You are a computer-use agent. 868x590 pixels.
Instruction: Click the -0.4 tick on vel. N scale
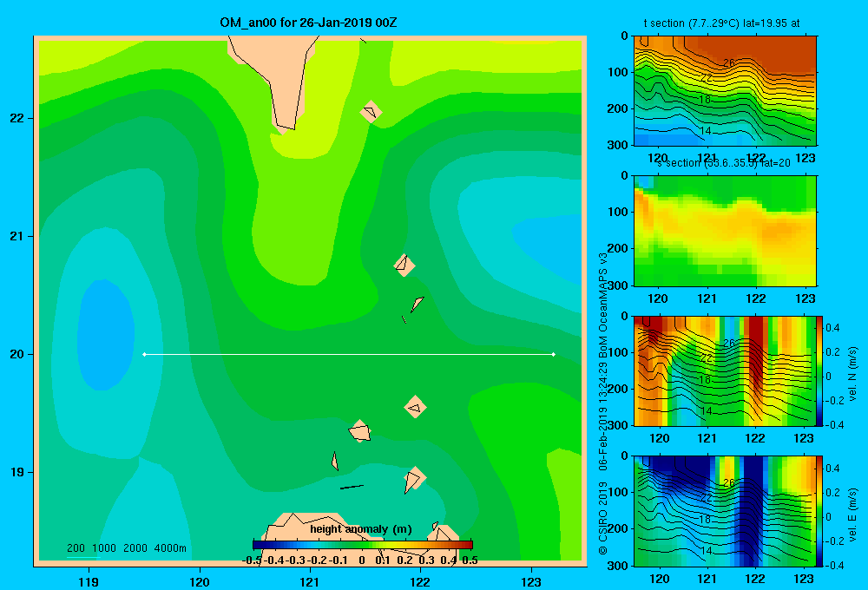834,424
